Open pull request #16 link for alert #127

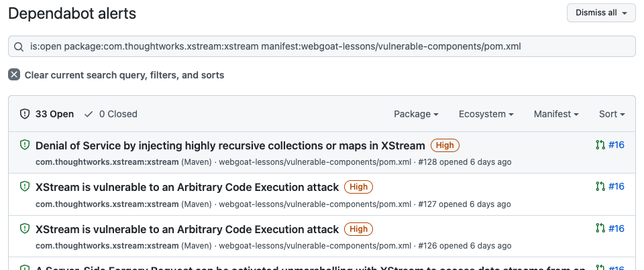[x=616, y=187]
